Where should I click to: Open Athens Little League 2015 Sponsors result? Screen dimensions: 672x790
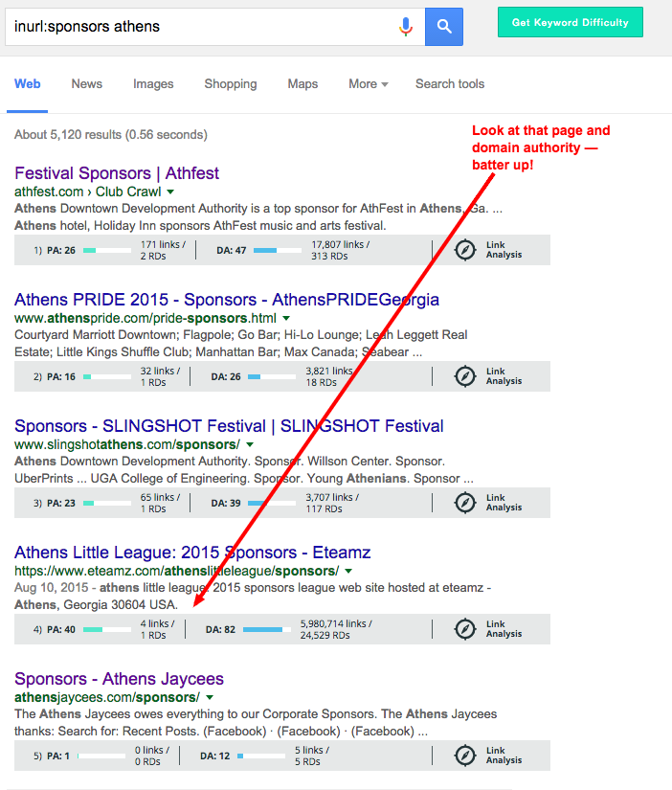(192, 553)
